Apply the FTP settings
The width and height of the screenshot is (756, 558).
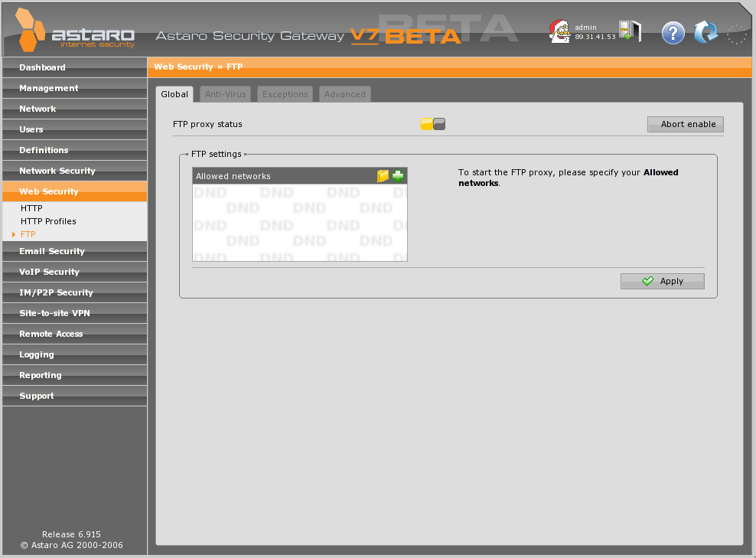662,281
